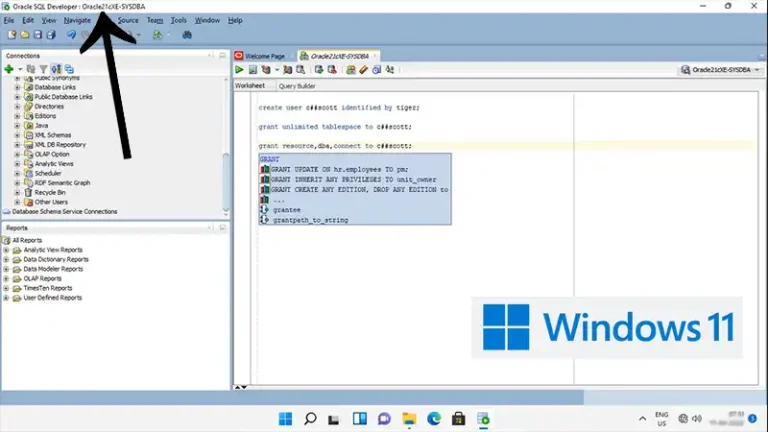Open Microsoft Edge from the taskbar
Viewport: 768px width, 432px height.
coord(433,419)
